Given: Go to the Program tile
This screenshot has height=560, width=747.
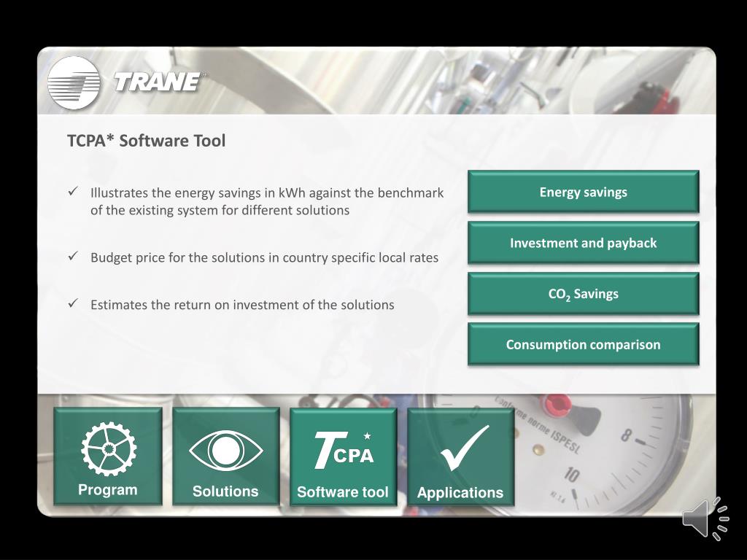Looking at the screenshot, I should pyautogui.click(x=108, y=456).
